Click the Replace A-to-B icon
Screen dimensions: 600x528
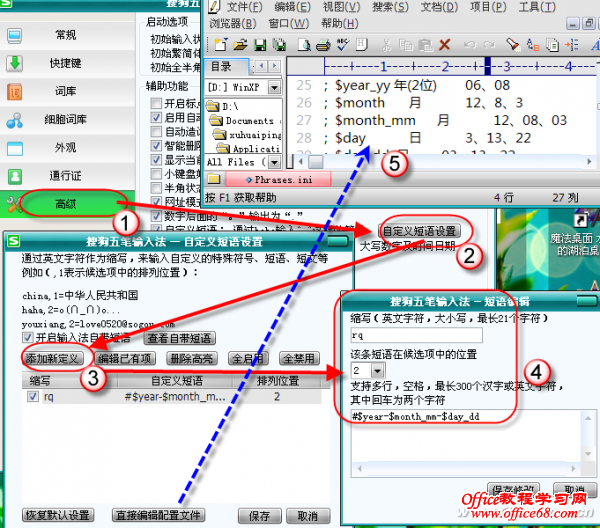pos(533,45)
